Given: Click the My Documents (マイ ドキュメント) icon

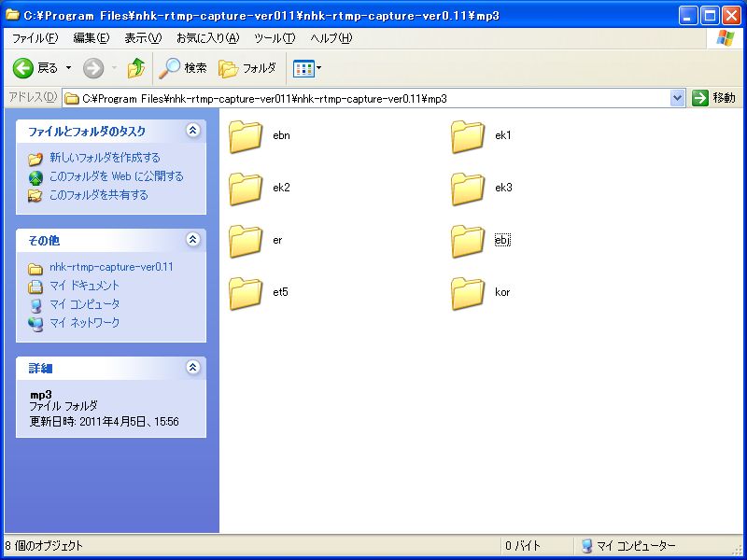Looking at the screenshot, I should [x=35, y=287].
